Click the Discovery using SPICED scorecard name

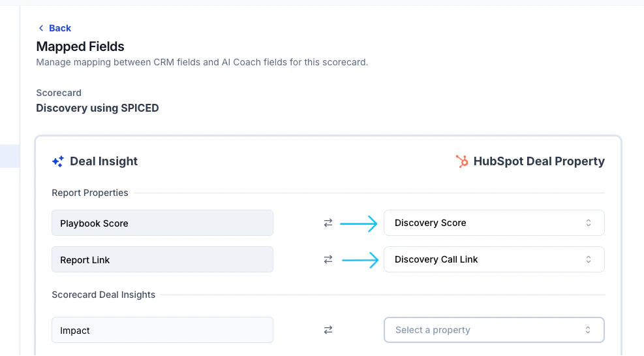97,108
